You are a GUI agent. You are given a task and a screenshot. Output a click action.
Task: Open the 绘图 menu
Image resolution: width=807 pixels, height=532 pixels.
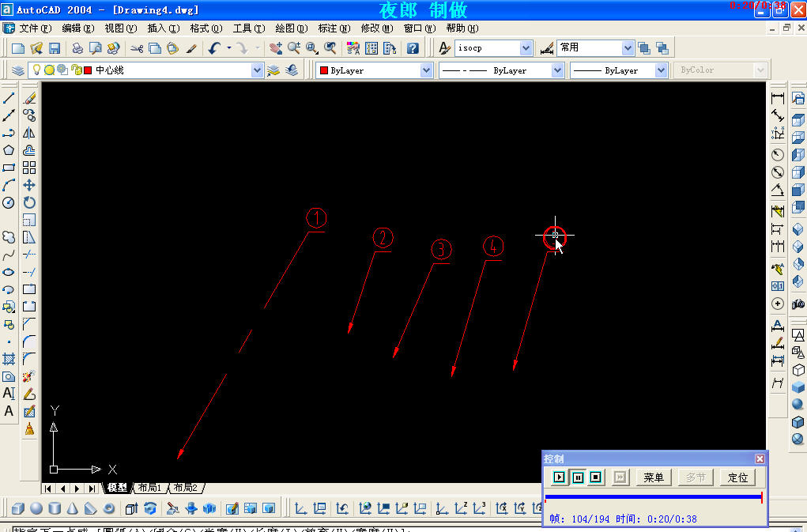(x=290, y=28)
